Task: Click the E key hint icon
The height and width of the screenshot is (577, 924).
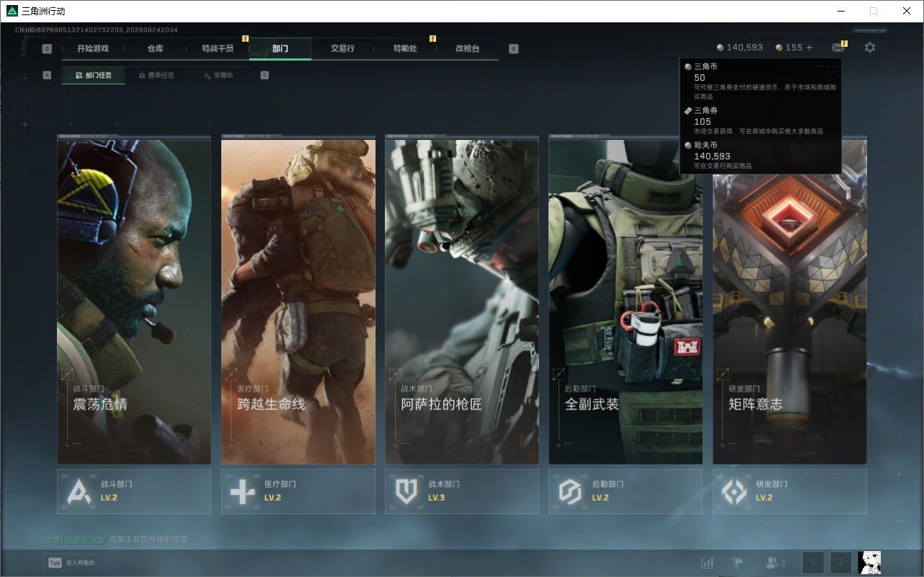Action: pyautogui.click(x=513, y=49)
